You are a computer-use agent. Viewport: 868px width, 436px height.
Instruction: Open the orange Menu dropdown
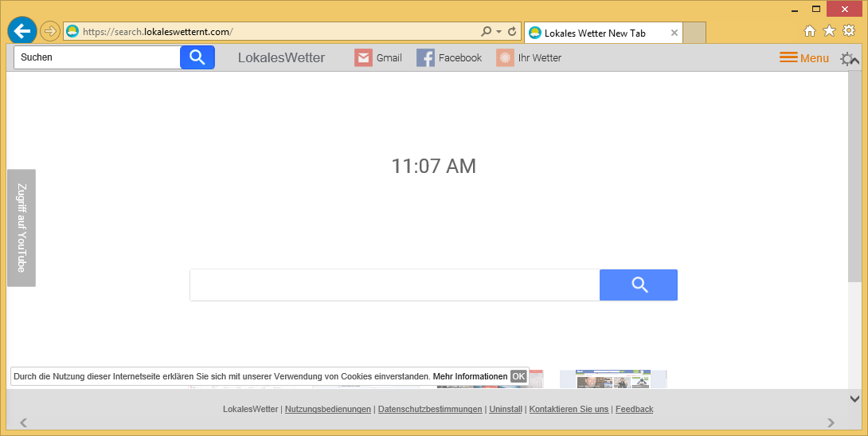(804, 57)
